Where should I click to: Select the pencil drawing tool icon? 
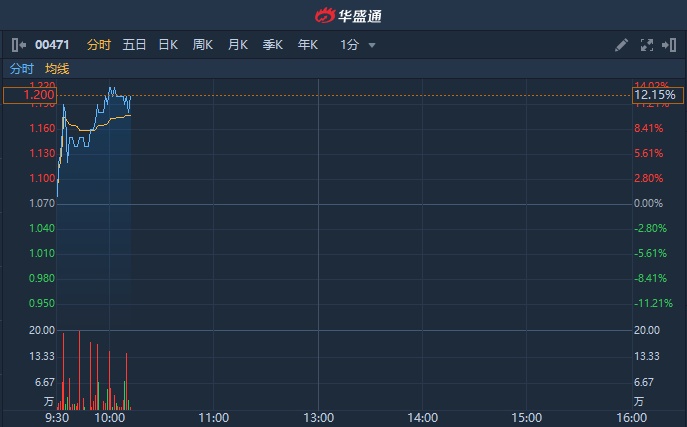click(x=621, y=44)
